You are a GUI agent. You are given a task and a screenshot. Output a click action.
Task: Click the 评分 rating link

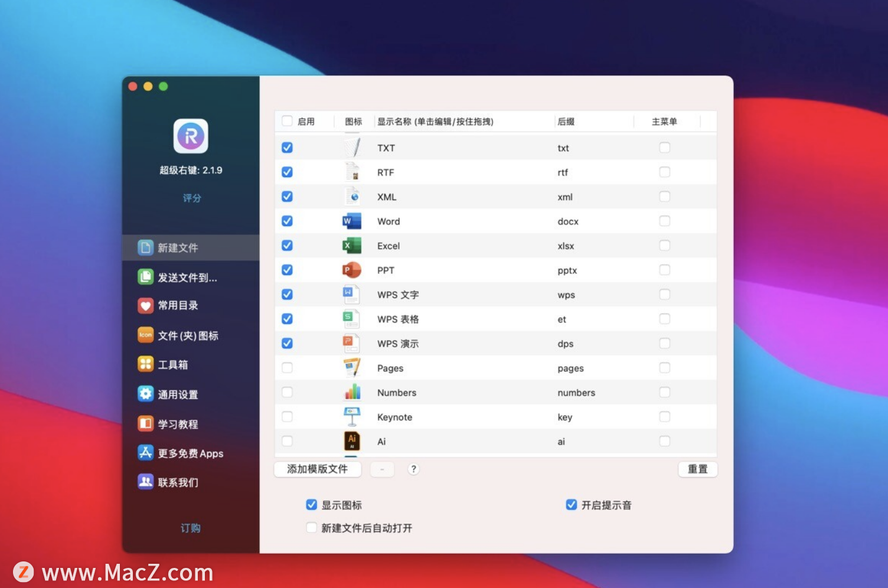point(192,198)
